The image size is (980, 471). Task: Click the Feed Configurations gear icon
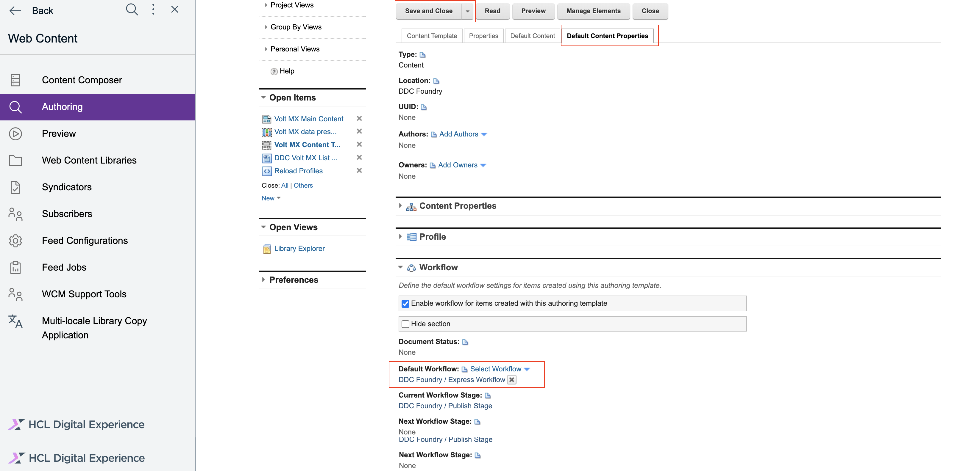coord(15,241)
